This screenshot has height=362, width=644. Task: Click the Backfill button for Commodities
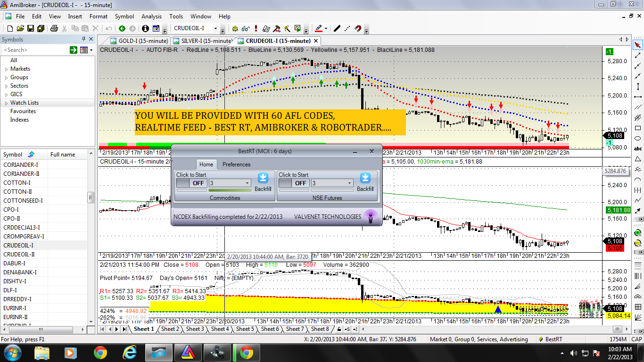[263, 178]
